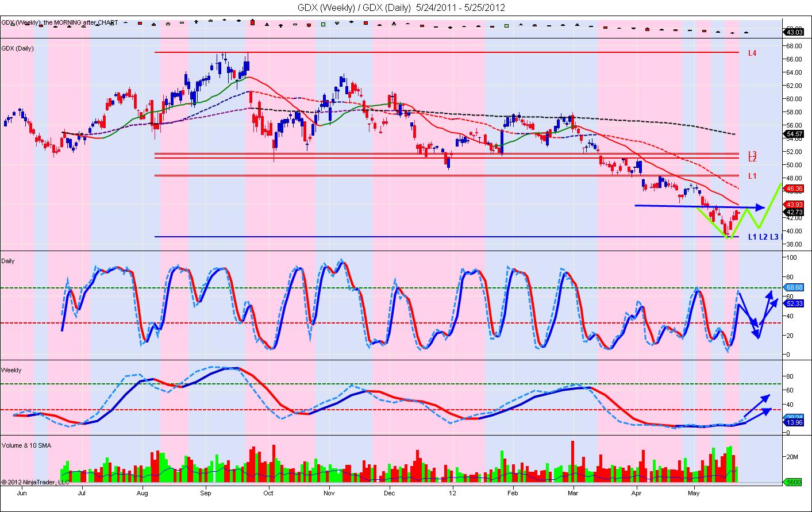812x512 pixels.
Task: Click the red L4 resistance label
Action: [x=752, y=53]
